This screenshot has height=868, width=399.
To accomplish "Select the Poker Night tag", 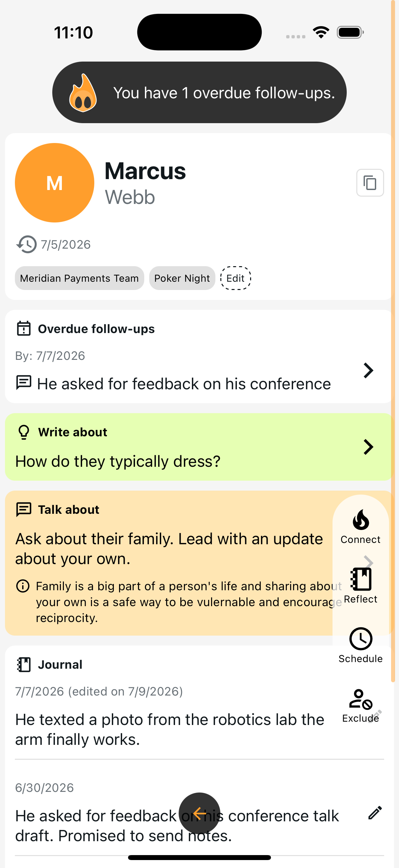I will [x=182, y=278].
